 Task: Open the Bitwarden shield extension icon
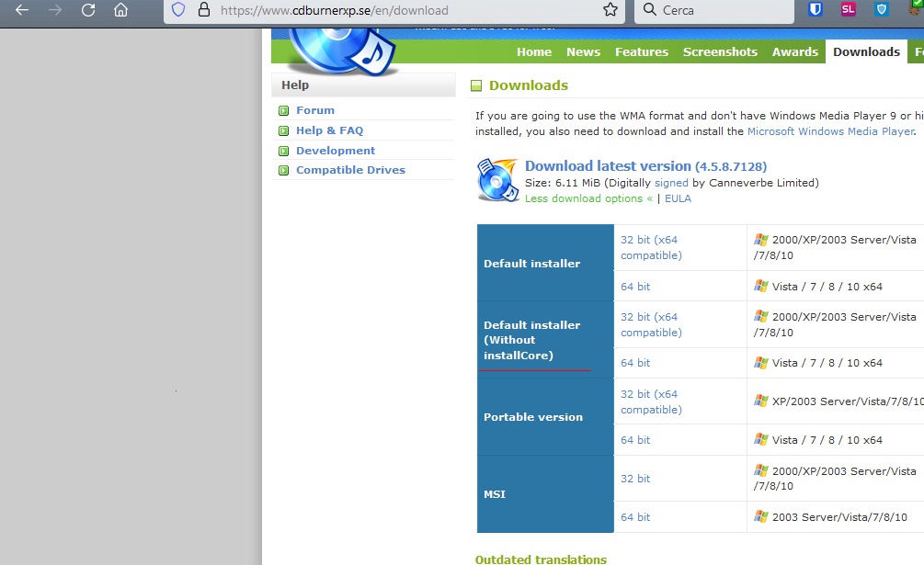pyautogui.click(x=815, y=9)
